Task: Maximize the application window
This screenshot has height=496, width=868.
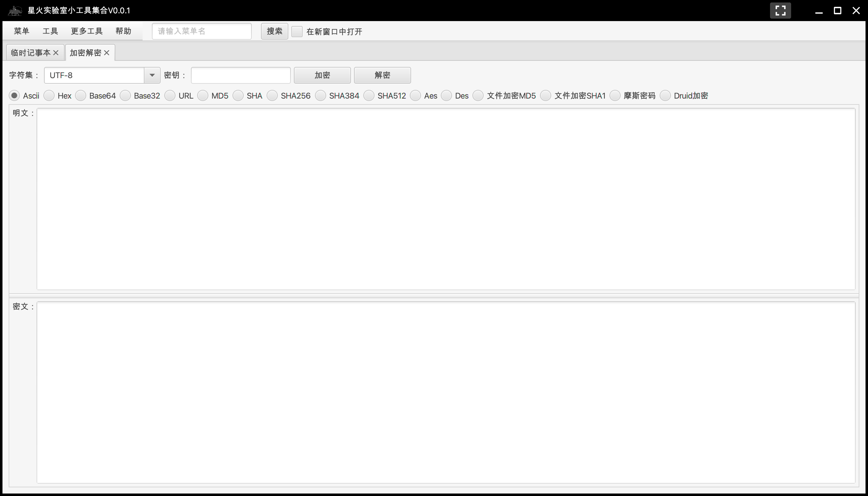Action: [x=837, y=11]
